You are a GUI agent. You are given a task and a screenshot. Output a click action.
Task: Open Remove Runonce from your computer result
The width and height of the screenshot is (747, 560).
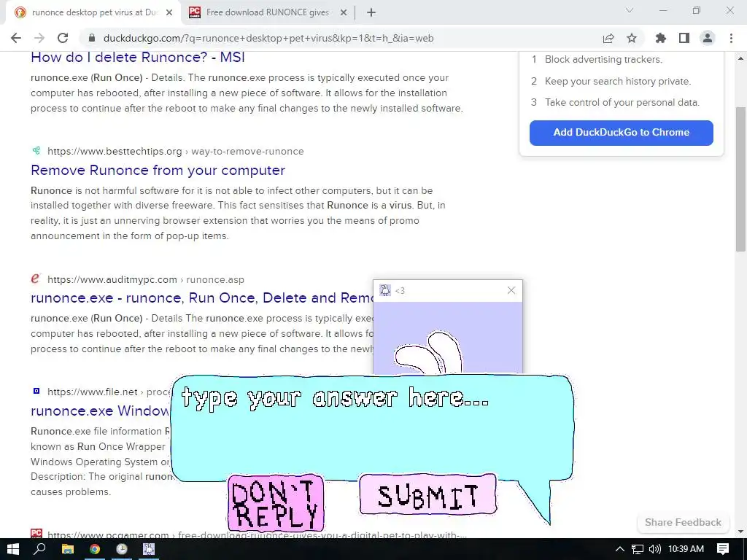pyautogui.click(x=158, y=170)
